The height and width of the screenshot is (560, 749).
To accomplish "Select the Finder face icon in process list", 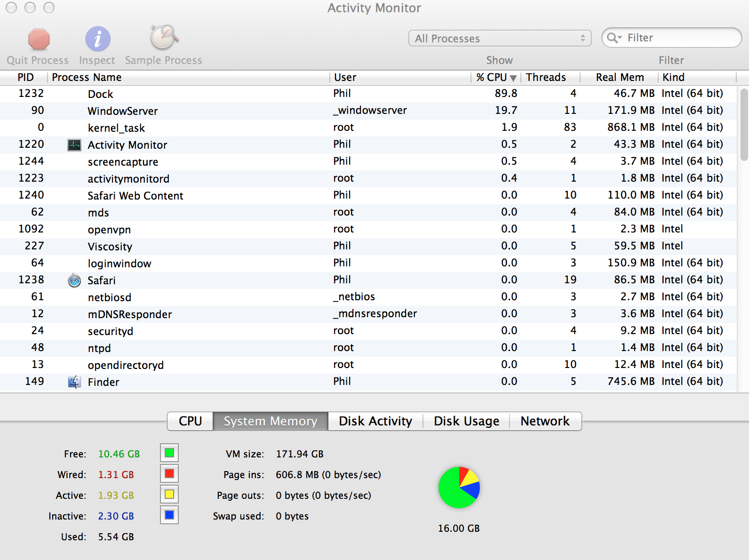I will coord(74,382).
